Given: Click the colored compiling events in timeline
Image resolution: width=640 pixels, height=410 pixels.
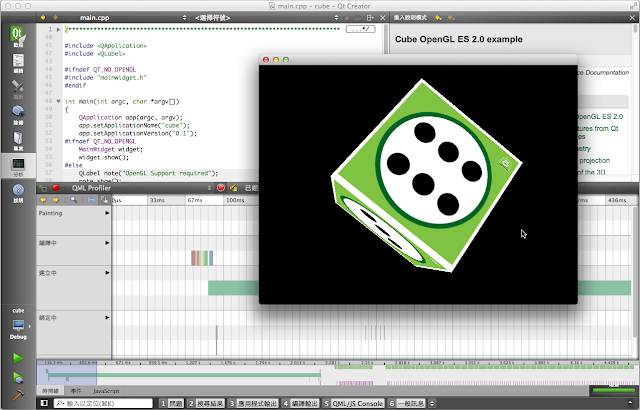Looking at the screenshot, I should pyautogui.click(x=202, y=258).
